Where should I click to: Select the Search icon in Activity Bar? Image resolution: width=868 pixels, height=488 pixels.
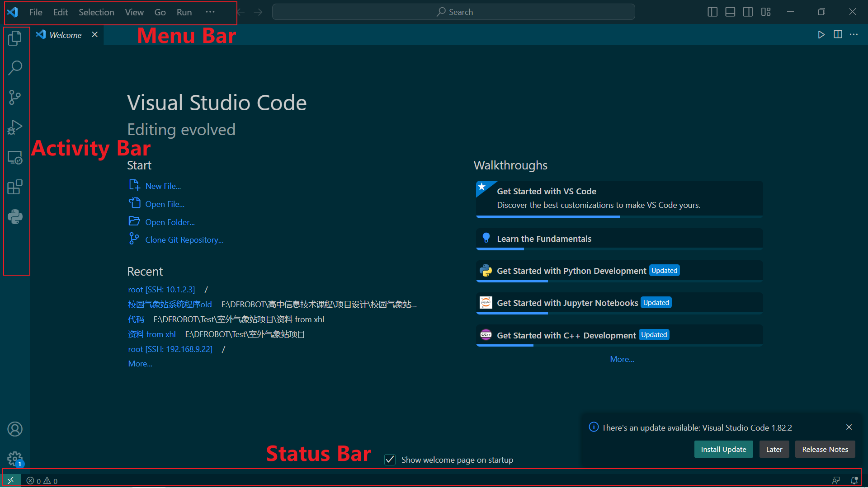(x=15, y=67)
